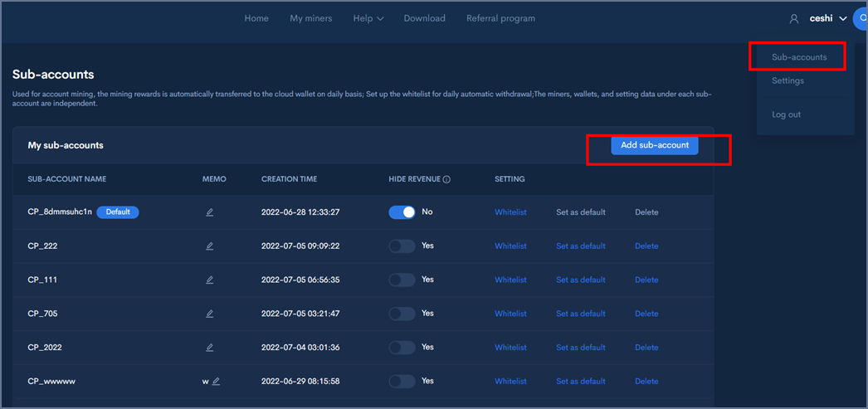Click the user profile icon beside ceshi
The width and height of the screenshot is (868, 409).
[x=794, y=19]
